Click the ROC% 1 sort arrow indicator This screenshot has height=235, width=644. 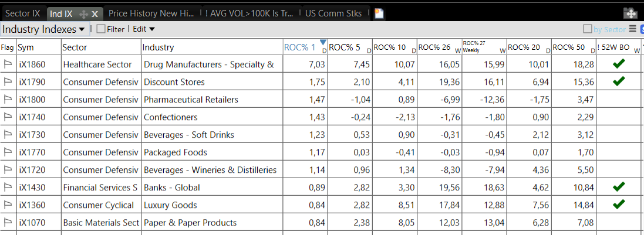[x=322, y=42]
